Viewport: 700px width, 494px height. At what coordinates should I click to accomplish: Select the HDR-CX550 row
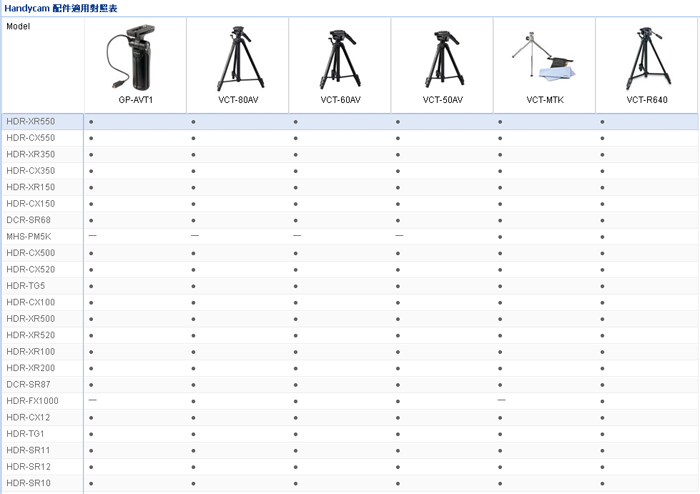[350, 138]
